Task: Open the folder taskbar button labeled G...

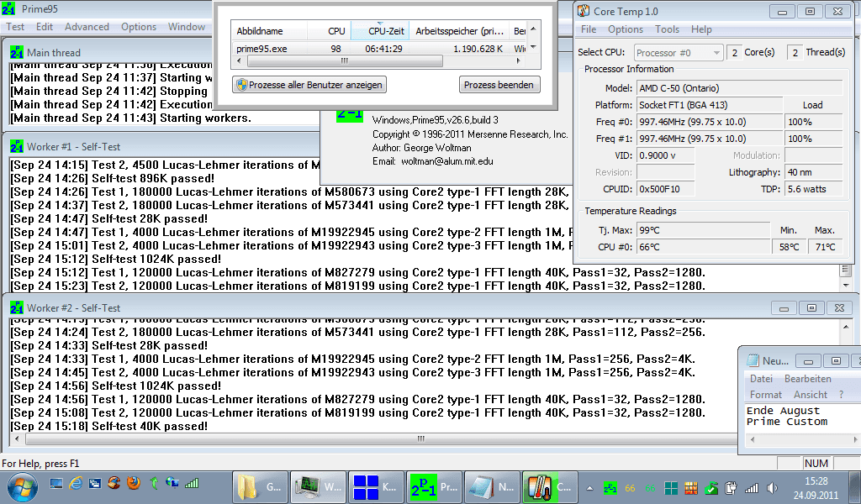Action: click(x=260, y=487)
